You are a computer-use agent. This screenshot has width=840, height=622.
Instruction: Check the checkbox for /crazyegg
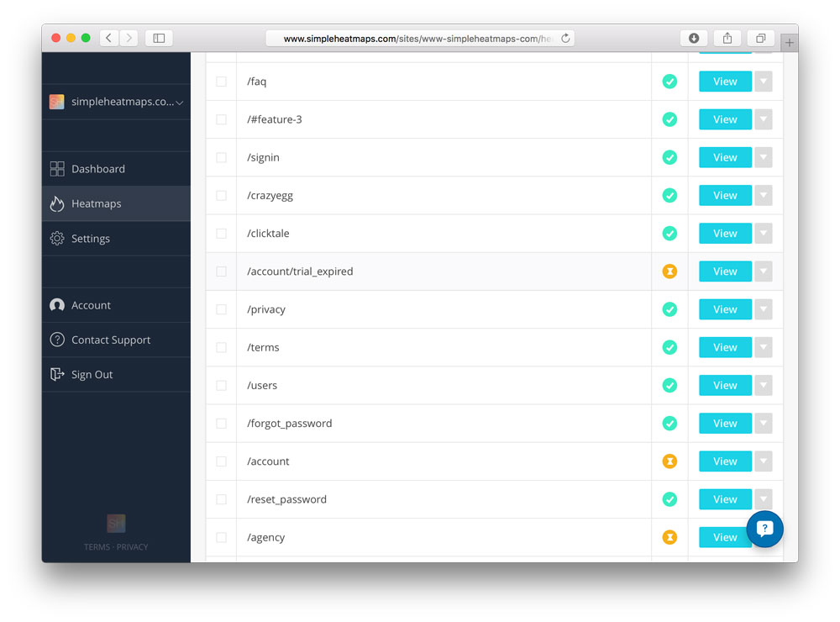(x=221, y=196)
